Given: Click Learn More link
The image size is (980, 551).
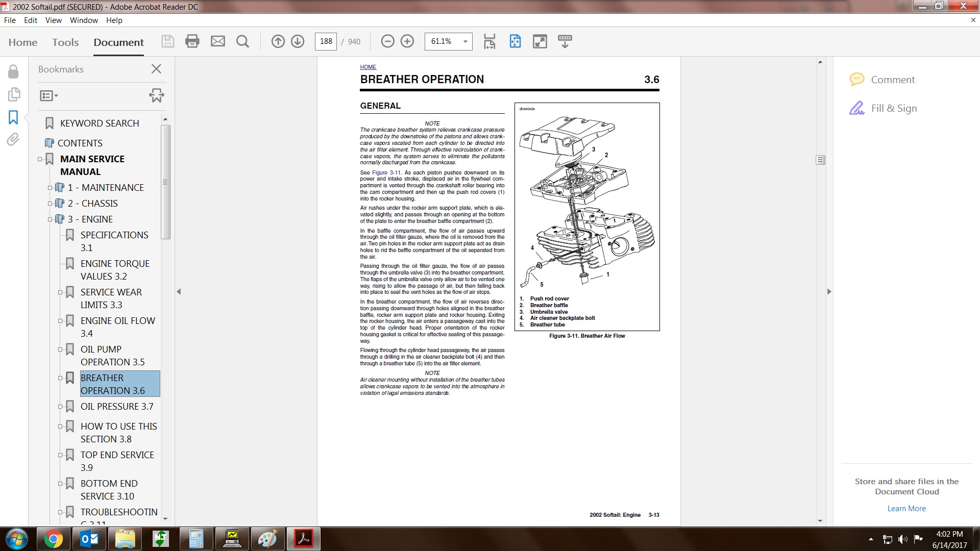Looking at the screenshot, I should pos(906,509).
